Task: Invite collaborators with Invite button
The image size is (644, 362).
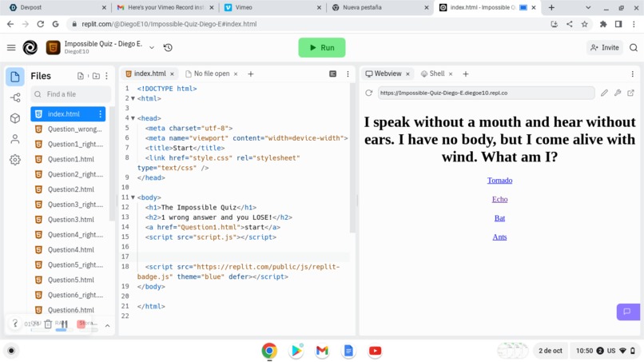Action: [605, 48]
